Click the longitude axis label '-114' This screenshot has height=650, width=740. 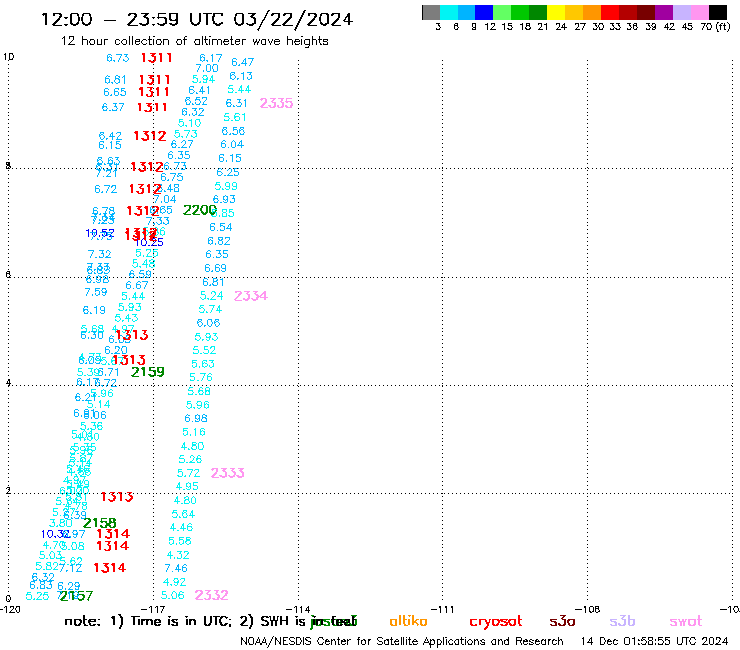pyautogui.click(x=298, y=609)
